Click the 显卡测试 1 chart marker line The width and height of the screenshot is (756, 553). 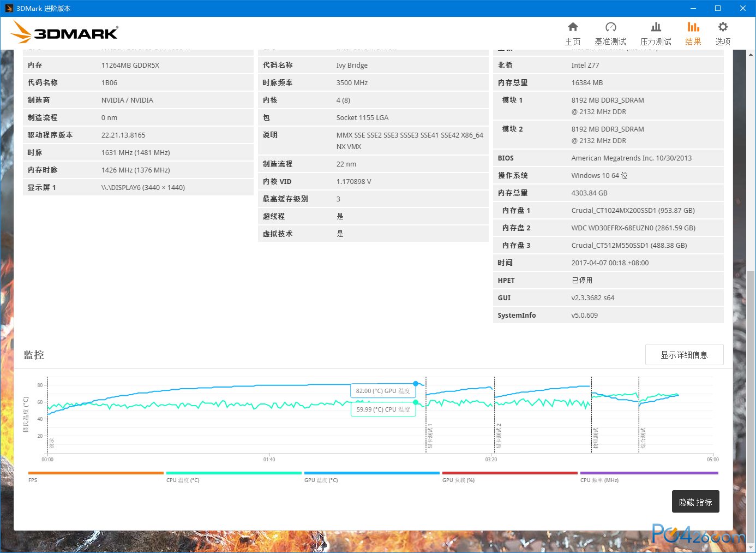[426, 415]
